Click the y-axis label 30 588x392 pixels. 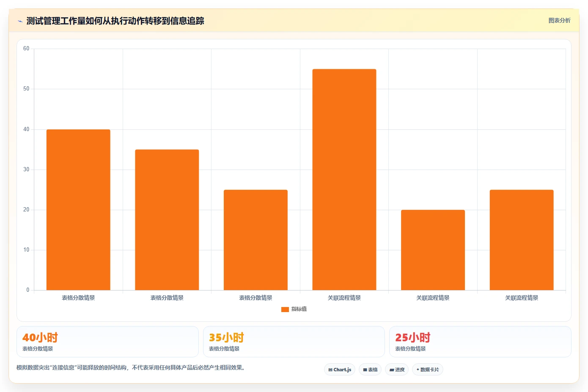point(26,170)
